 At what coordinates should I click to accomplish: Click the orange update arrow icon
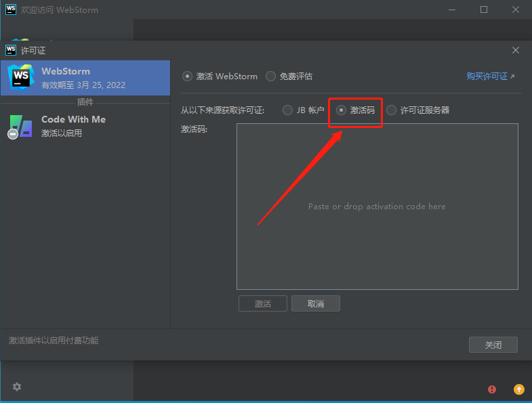(518, 389)
